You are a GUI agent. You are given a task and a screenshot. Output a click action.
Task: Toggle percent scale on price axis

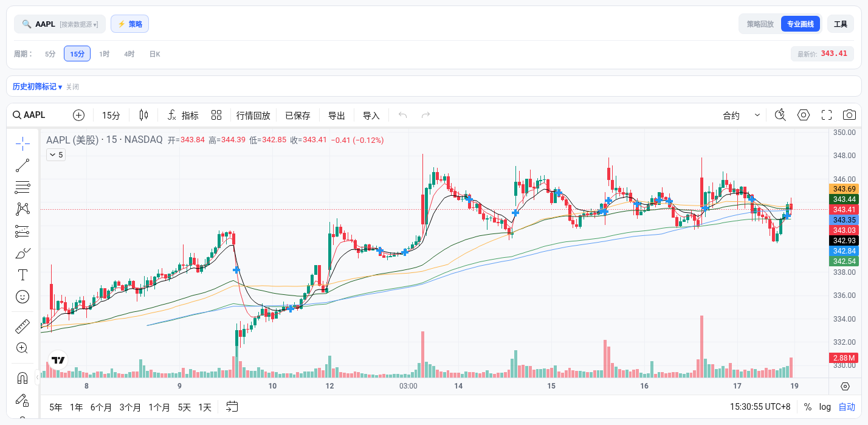808,407
